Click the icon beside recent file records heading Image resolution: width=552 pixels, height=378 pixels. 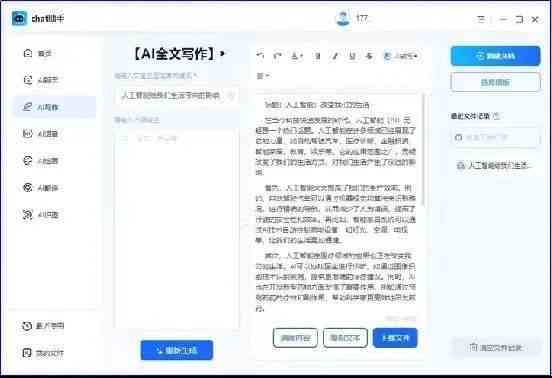tap(496, 116)
